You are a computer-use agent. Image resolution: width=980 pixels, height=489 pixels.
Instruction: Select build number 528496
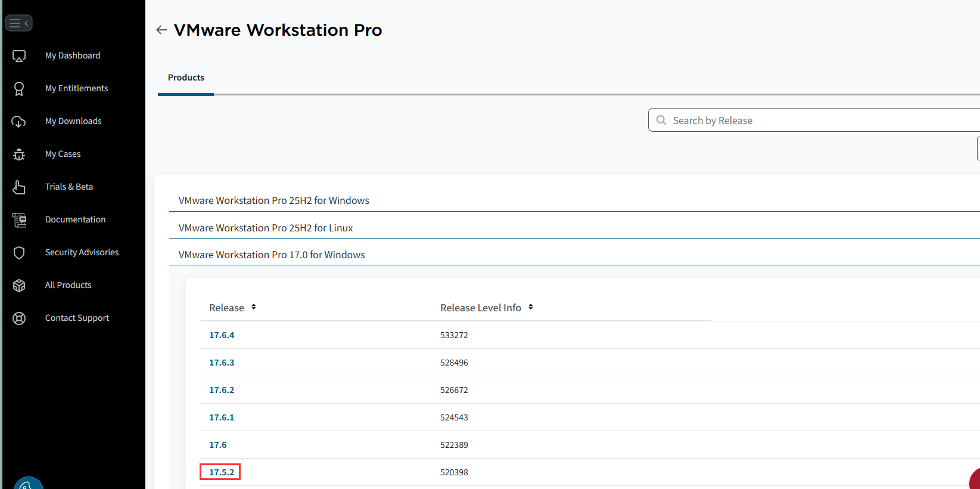(x=454, y=363)
